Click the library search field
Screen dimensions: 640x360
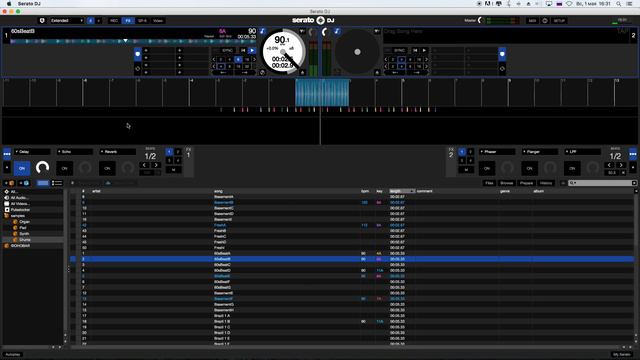(602, 183)
